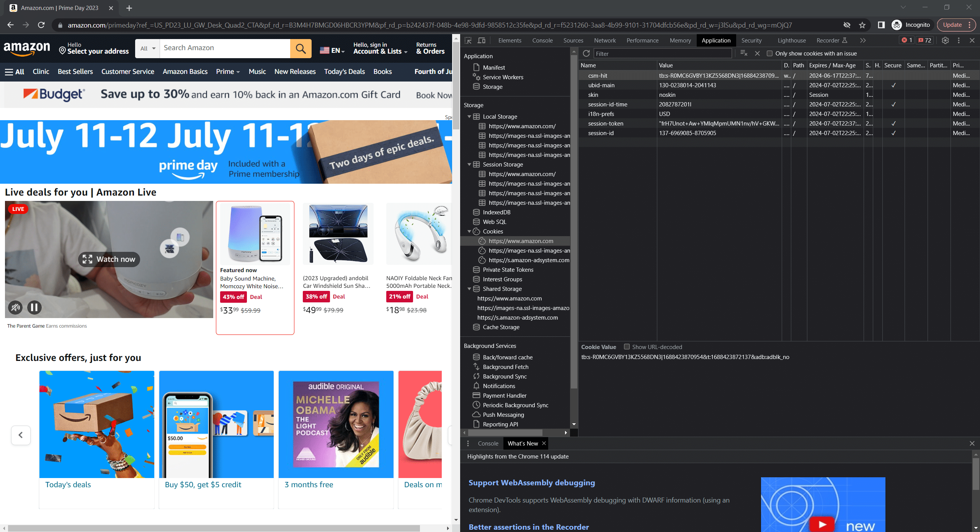
Task: Open the drawer three-dot menu beside Console
Action: (468, 443)
